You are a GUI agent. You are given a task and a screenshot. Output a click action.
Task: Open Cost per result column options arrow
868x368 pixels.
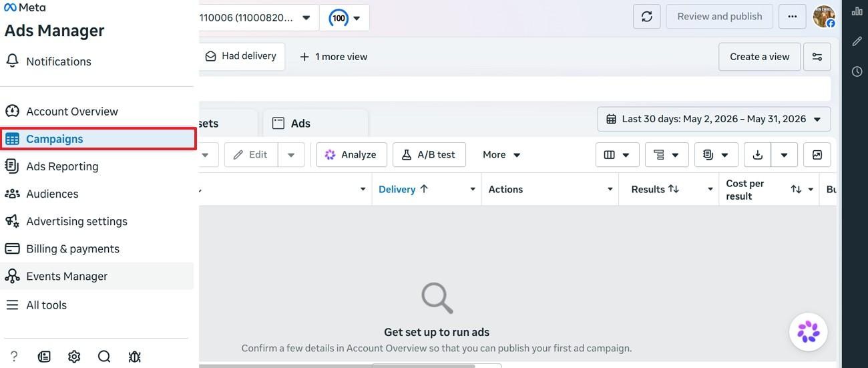coord(811,190)
